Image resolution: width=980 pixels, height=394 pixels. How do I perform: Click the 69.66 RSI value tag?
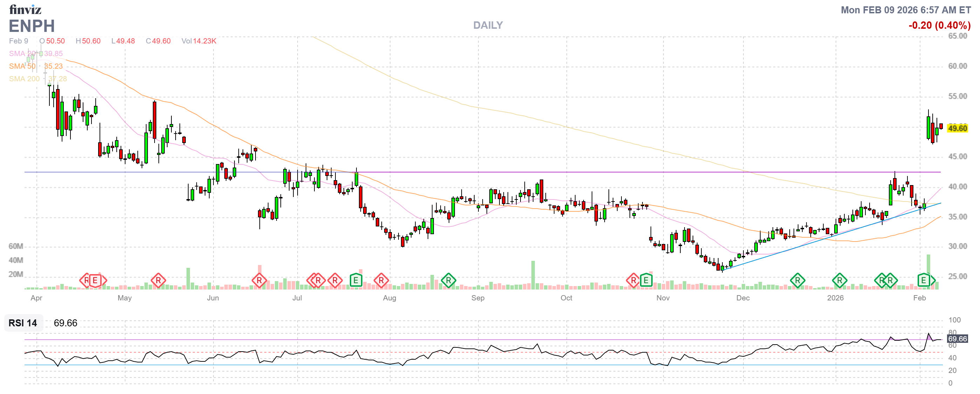(x=957, y=339)
